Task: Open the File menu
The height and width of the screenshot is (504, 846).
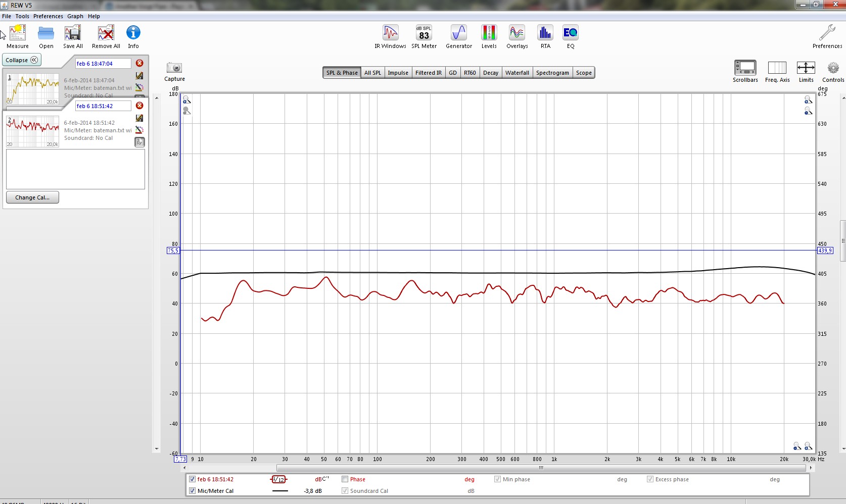Action: click(7, 16)
